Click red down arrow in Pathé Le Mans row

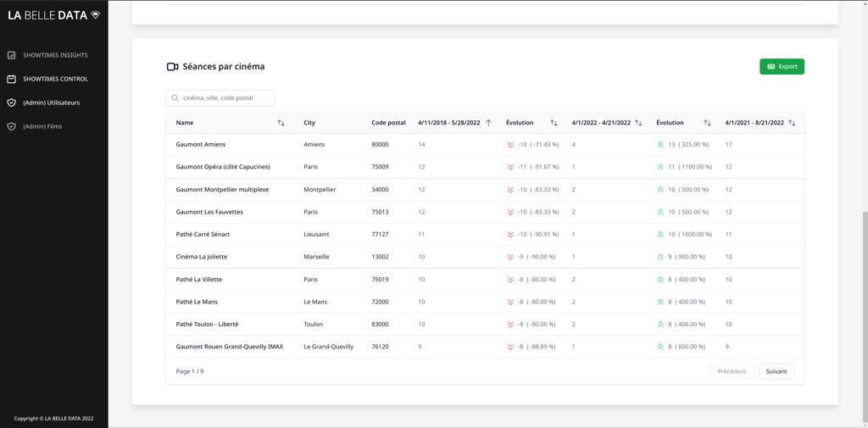pyautogui.click(x=510, y=302)
